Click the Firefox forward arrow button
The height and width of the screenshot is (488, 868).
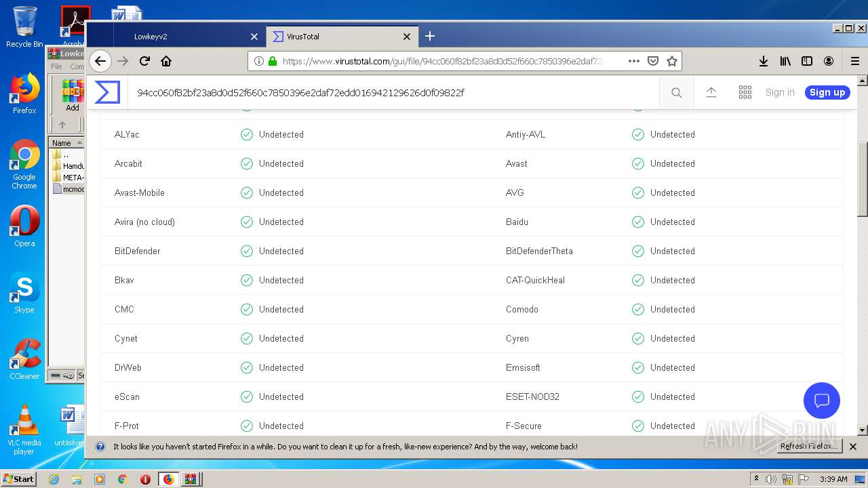123,61
